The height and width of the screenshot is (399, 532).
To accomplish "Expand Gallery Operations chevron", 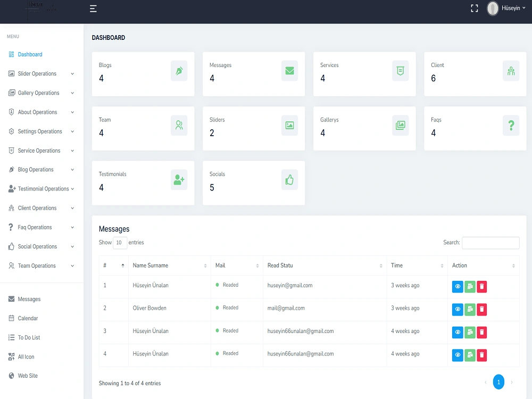I will point(72,93).
